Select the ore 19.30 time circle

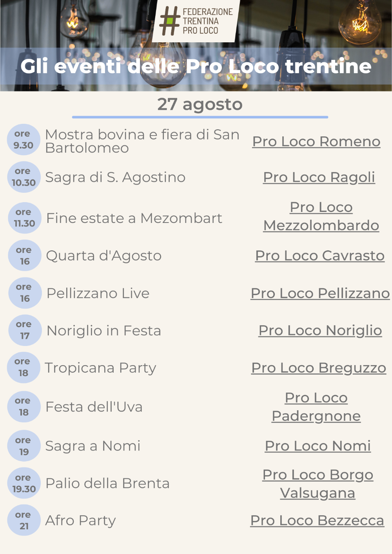tap(24, 483)
